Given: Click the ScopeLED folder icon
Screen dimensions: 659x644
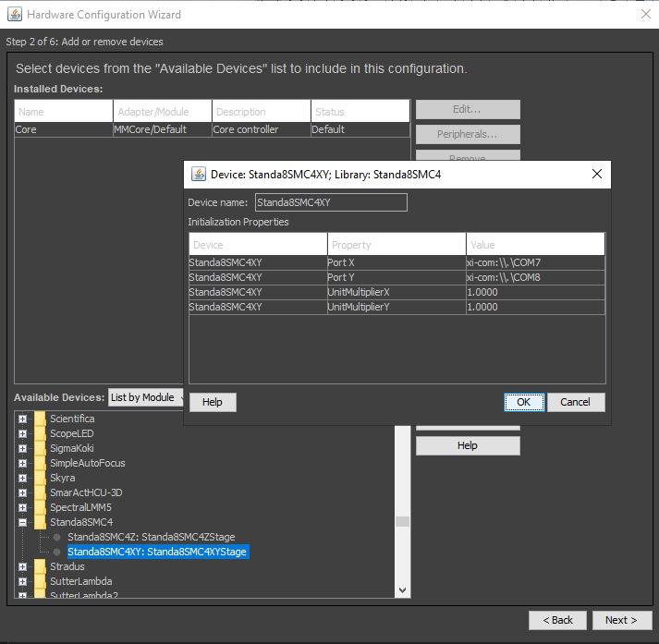Looking at the screenshot, I should [x=40, y=433].
